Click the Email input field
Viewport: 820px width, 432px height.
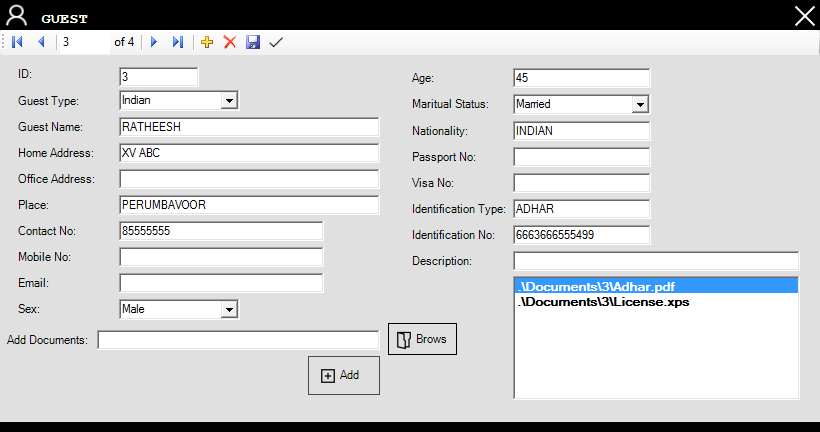tap(221, 283)
